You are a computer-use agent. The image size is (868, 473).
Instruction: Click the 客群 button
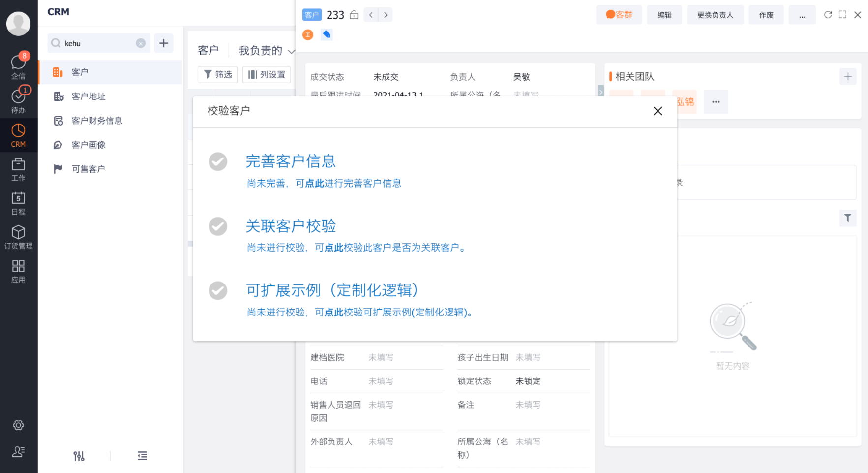point(619,15)
